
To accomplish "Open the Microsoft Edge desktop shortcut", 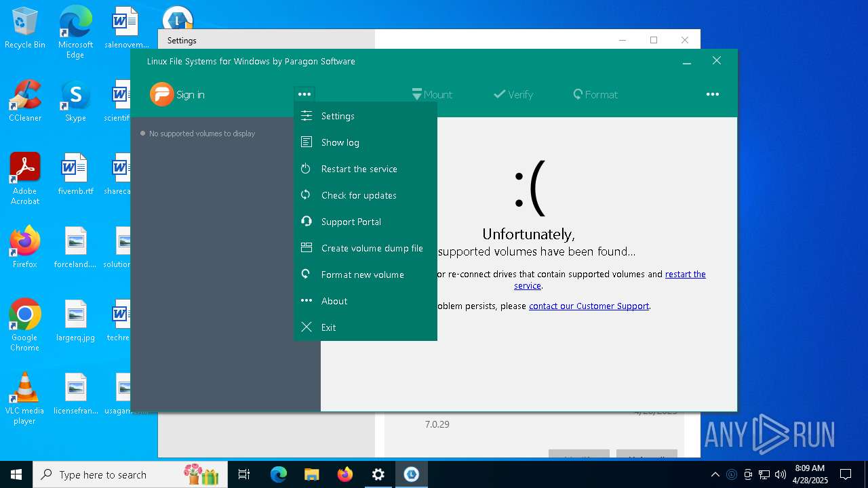I will coord(75,32).
